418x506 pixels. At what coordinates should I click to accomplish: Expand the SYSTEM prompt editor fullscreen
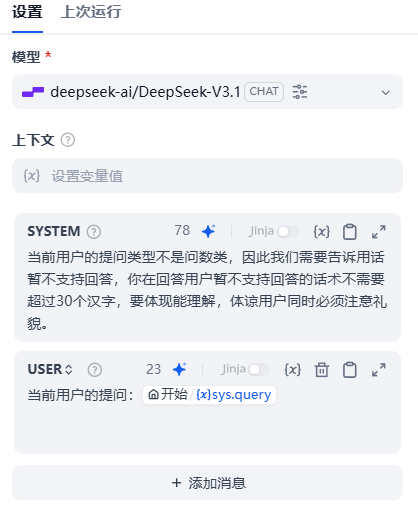[x=379, y=231]
